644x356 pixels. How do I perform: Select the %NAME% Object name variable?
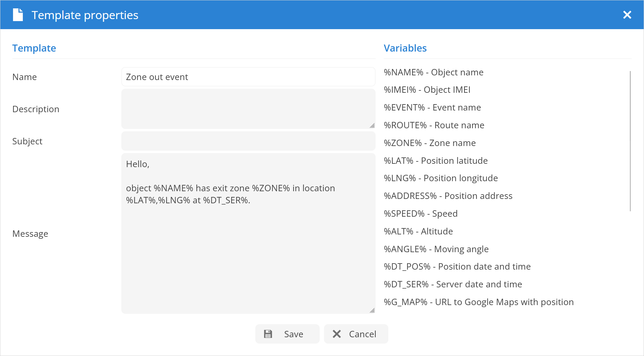[x=433, y=72]
